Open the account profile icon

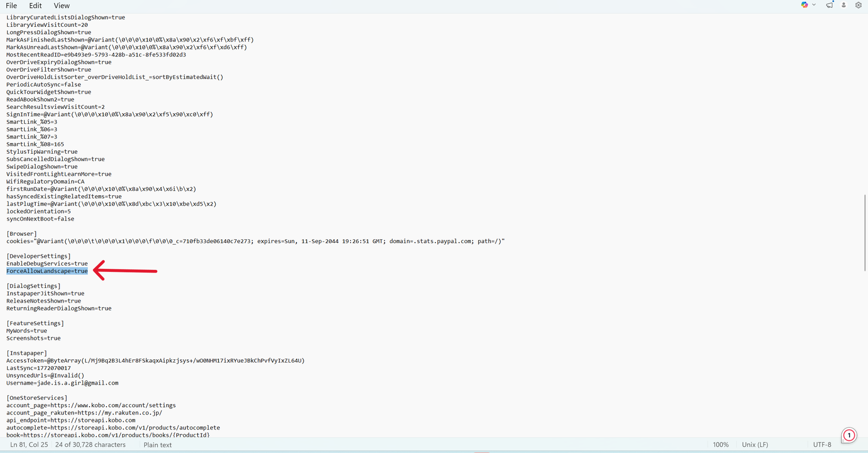[x=844, y=5]
